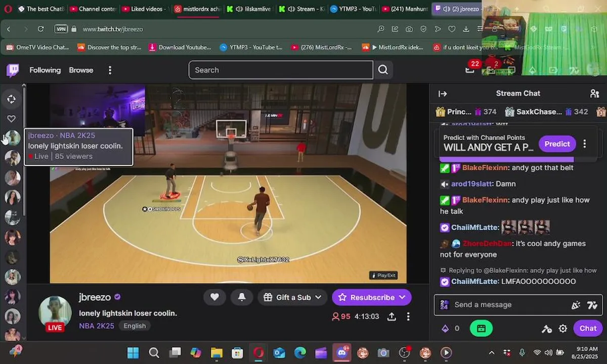Image resolution: width=607 pixels, height=364 pixels.
Task: Switch to YTMP3 tab
Action: click(x=353, y=9)
